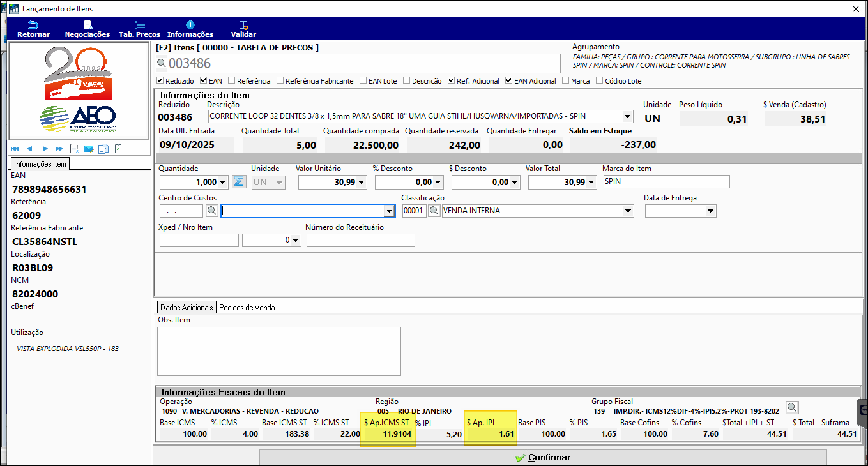Switch to Pedidos de Venda tab
The image size is (868, 466).
click(x=247, y=307)
